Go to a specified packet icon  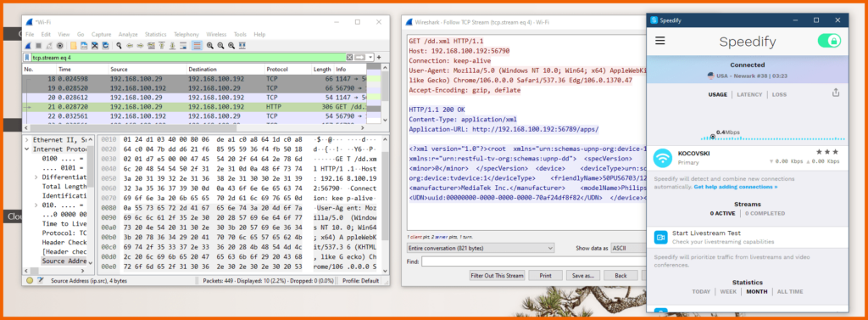[151, 46]
